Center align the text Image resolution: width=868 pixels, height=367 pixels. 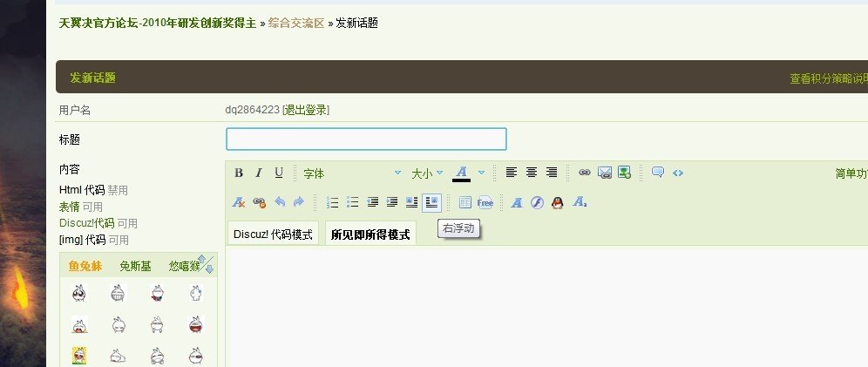coord(532,173)
